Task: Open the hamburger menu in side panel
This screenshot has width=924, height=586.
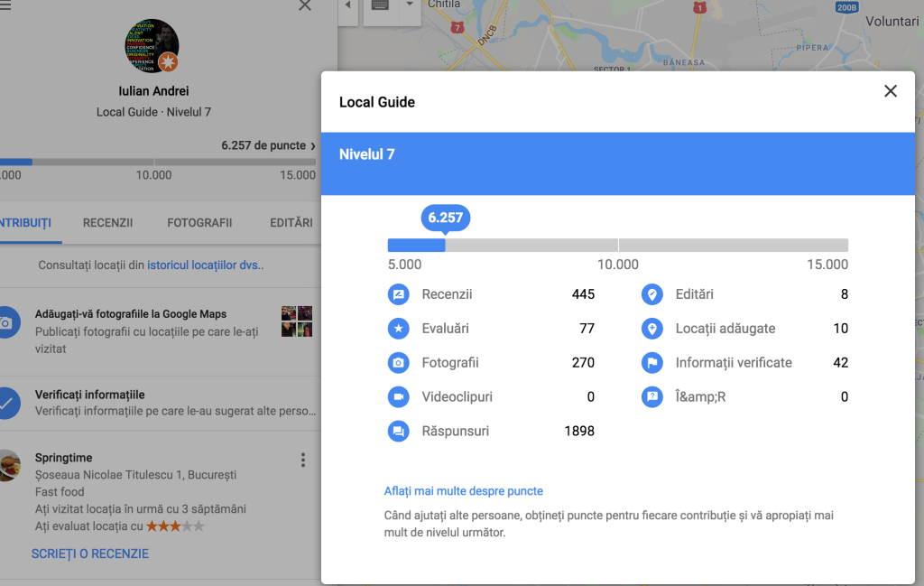Action: tap(5, 5)
